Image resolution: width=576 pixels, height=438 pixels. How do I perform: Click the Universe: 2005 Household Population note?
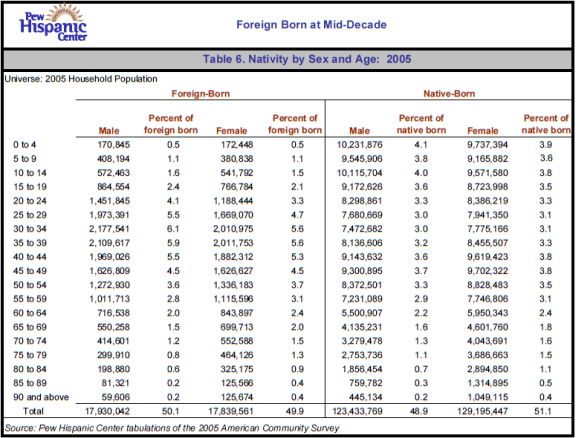81,79
